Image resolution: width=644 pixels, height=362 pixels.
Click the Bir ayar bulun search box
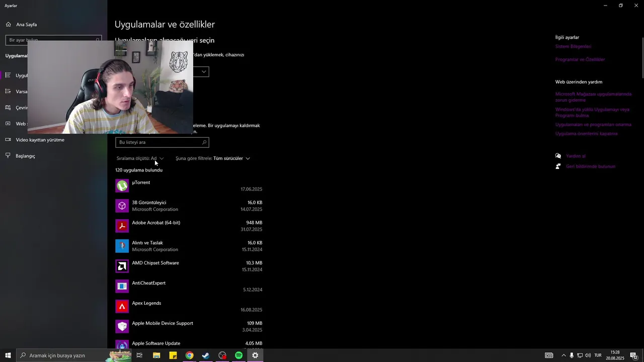pos(53,40)
